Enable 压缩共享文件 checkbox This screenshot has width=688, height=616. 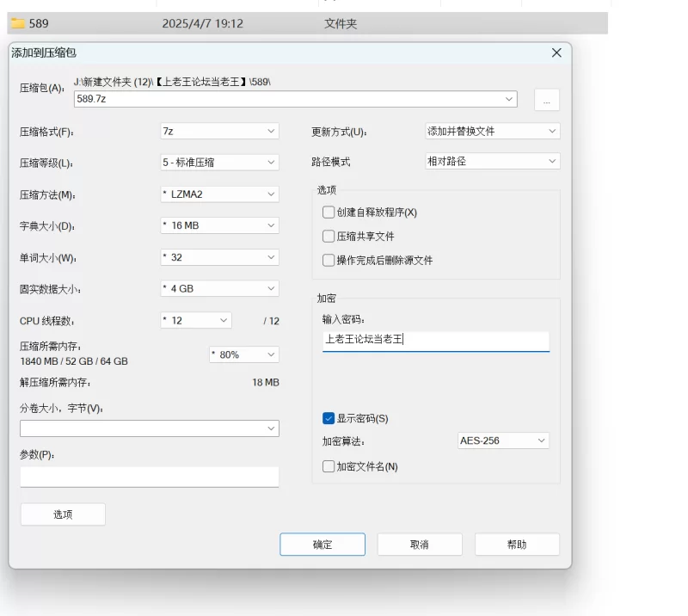[x=329, y=237]
